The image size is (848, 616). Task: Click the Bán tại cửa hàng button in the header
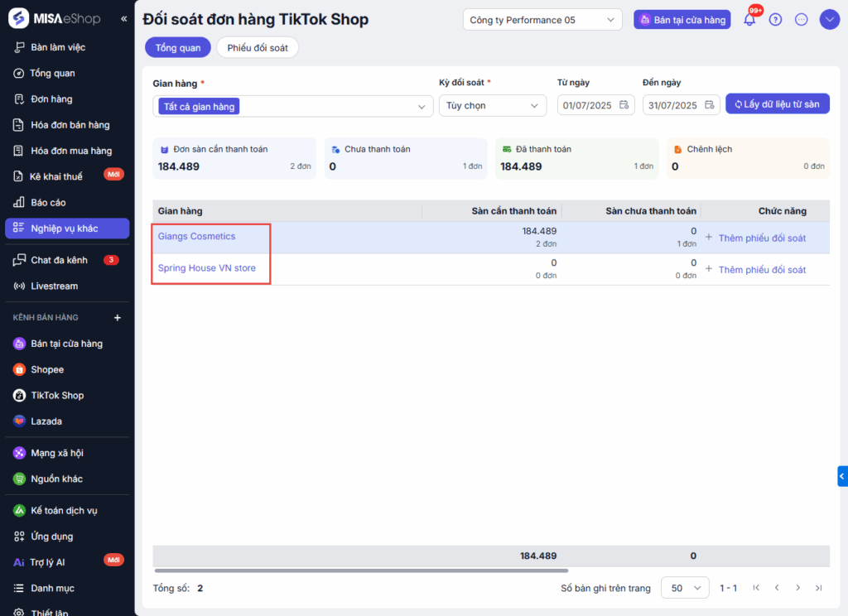682,20
